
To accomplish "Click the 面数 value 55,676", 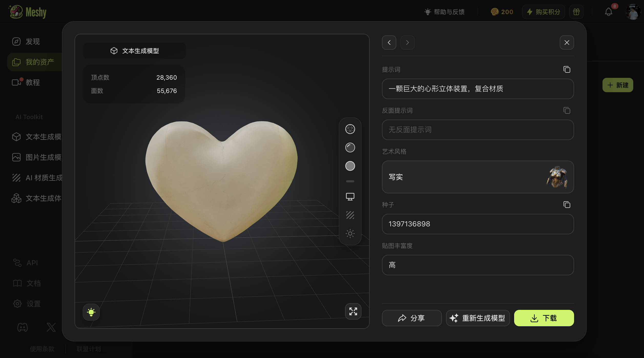I will click(167, 91).
